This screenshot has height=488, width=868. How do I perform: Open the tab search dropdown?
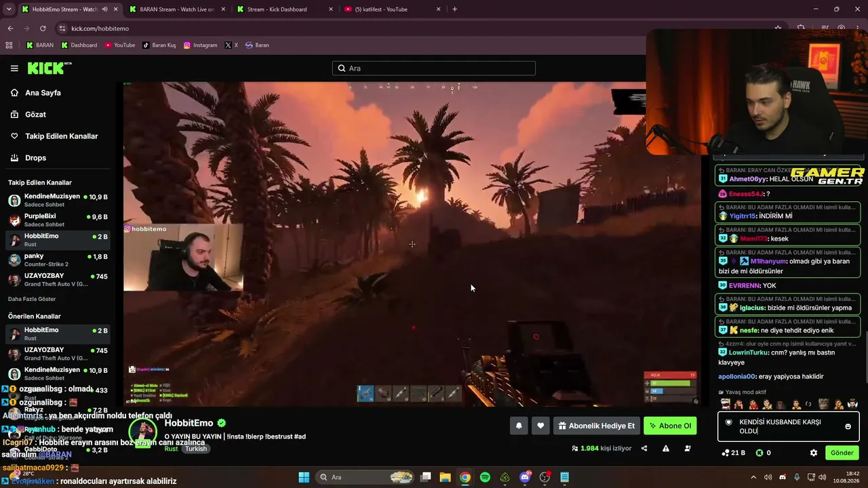(9, 9)
